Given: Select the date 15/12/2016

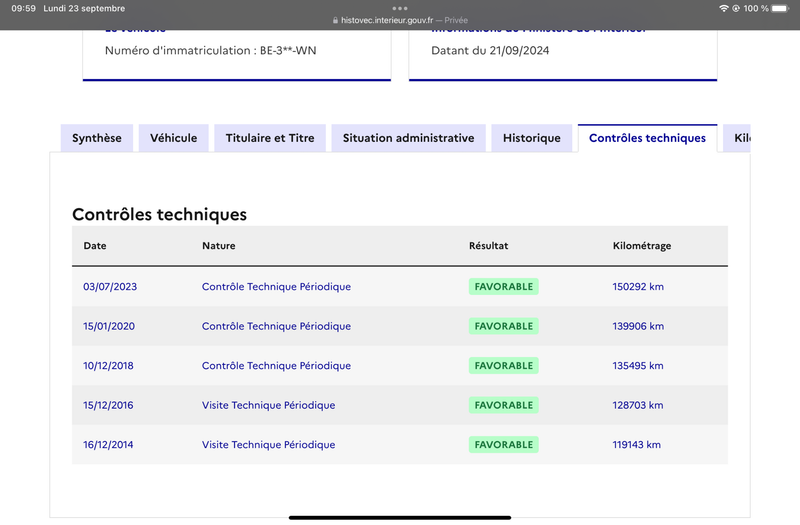Looking at the screenshot, I should [108, 406].
